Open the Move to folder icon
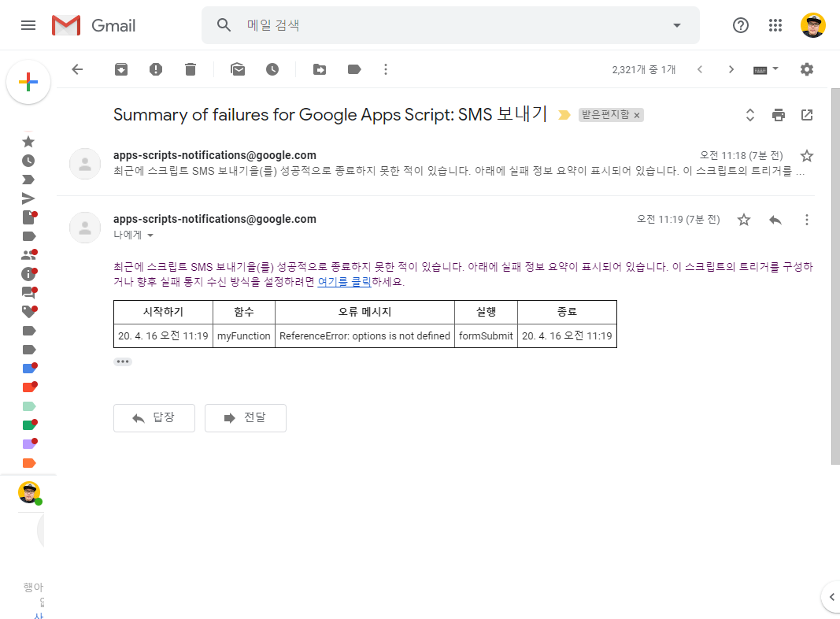The width and height of the screenshot is (840, 619). 320,69
